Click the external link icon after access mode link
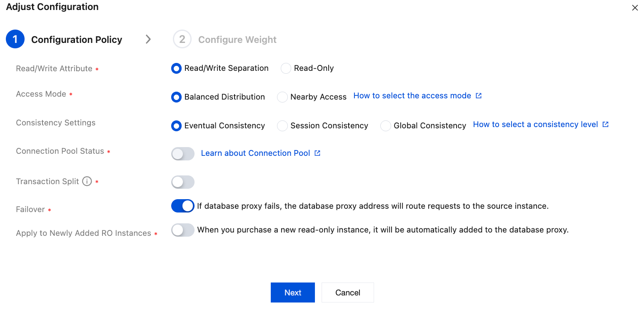Screen dimensions: 644x310 [x=479, y=95]
